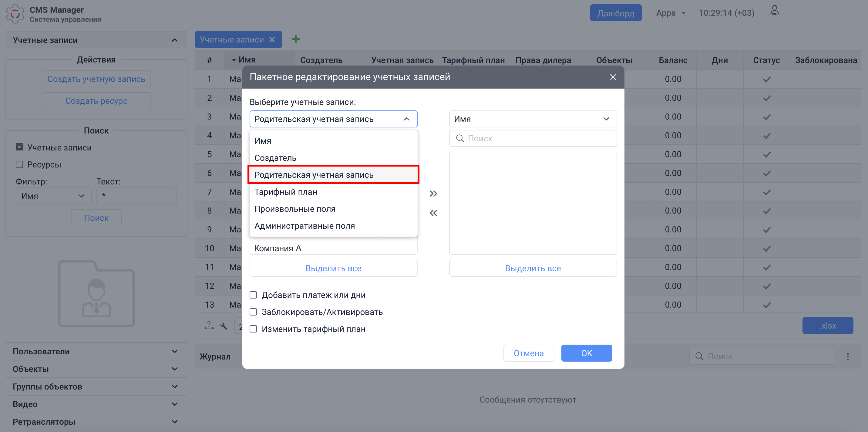Click the Создать учетную запись button
The width and height of the screenshot is (868, 432).
point(96,79)
